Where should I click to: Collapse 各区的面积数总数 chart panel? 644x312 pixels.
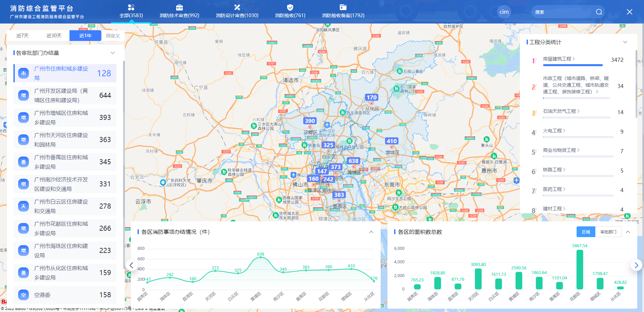628,232
